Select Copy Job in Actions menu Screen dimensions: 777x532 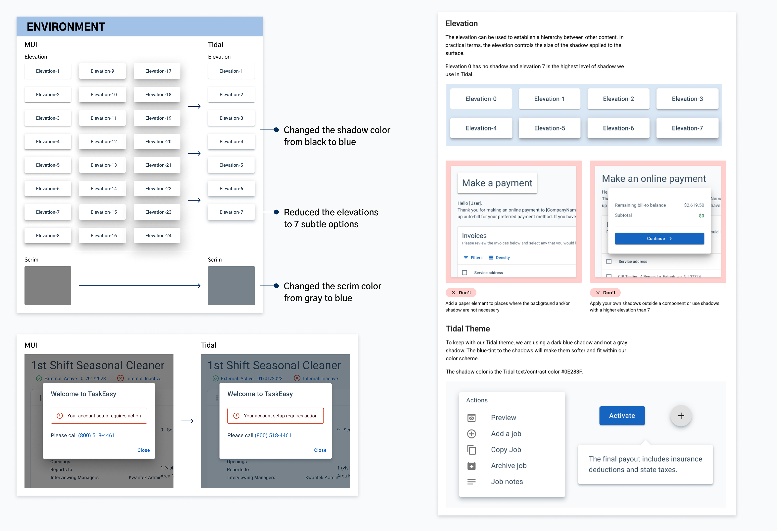506,450
